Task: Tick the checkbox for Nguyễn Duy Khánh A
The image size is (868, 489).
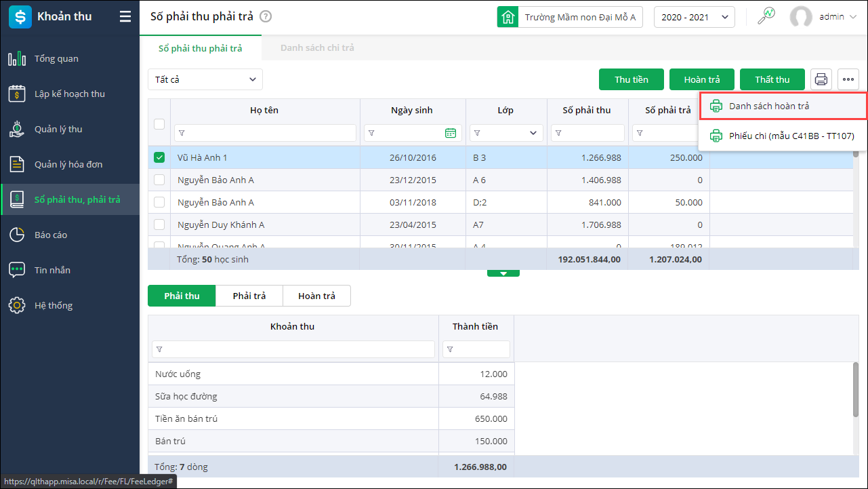Action: pos(159,224)
